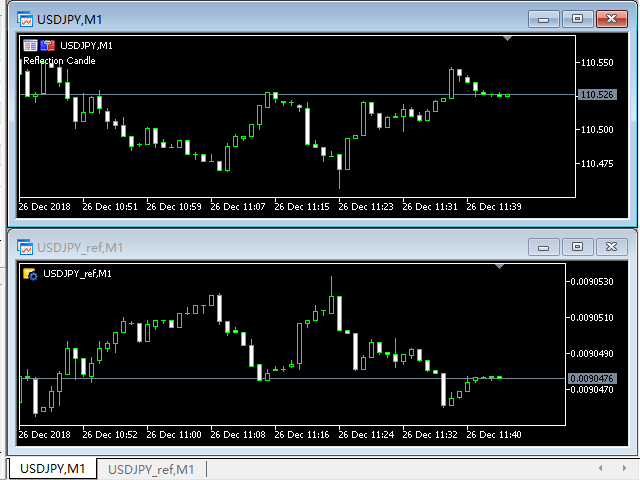The image size is (640, 480).
Task: Click the one-click trading panel icon in USDJPY chart
Action: pyautogui.click(x=30, y=45)
